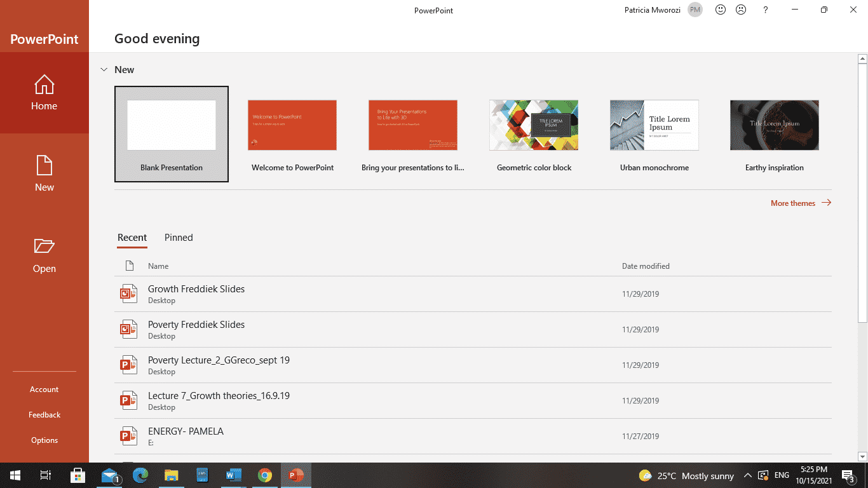Switch to the Pinned tab
Viewport: 868px width, 488px height.
coord(178,238)
